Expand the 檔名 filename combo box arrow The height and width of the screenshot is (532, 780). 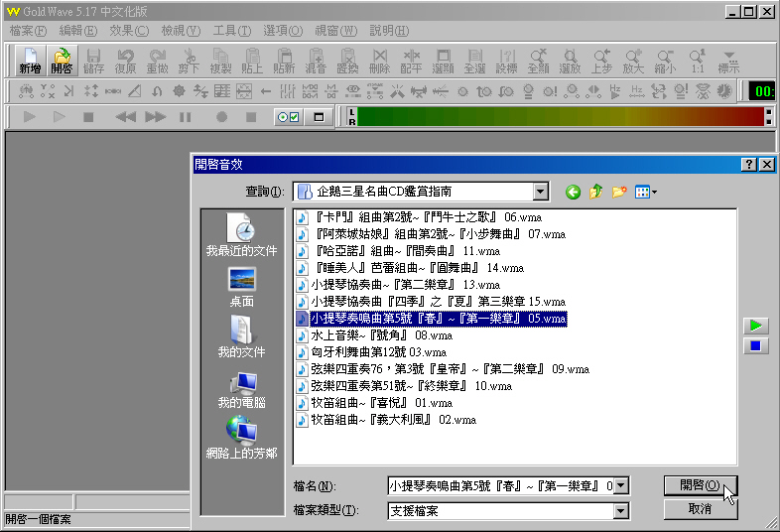(621, 485)
